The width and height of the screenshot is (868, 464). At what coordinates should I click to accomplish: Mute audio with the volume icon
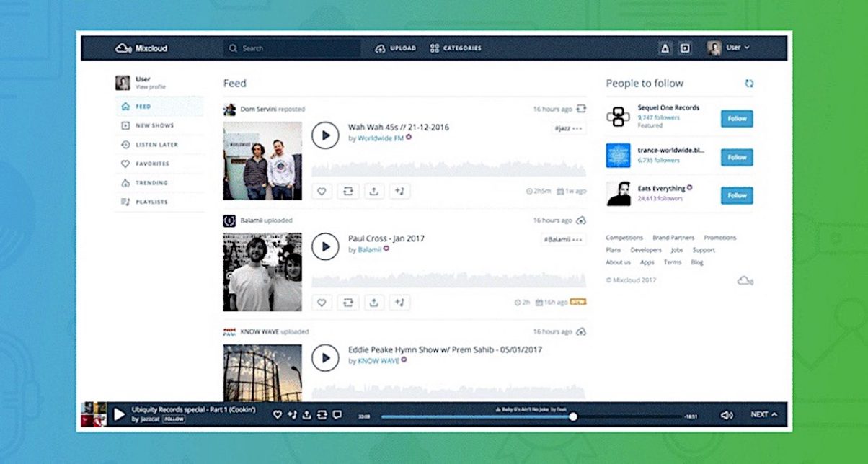pyautogui.click(x=726, y=414)
